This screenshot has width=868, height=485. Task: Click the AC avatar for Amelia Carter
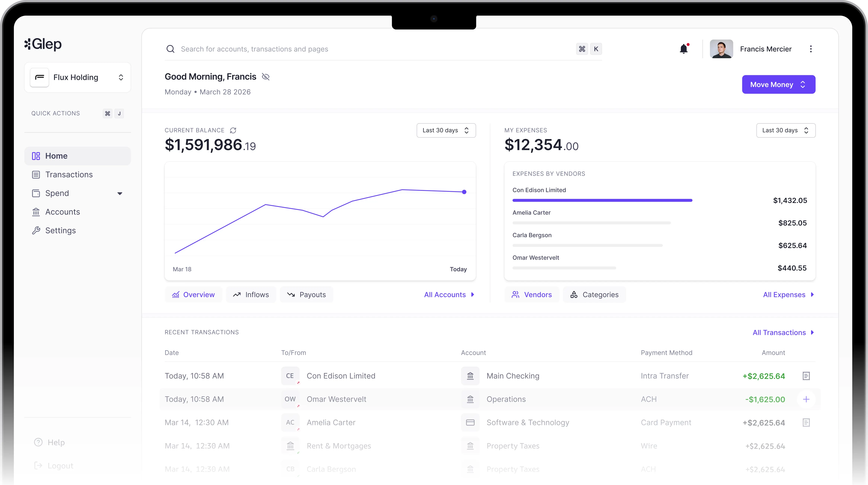coord(290,422)
